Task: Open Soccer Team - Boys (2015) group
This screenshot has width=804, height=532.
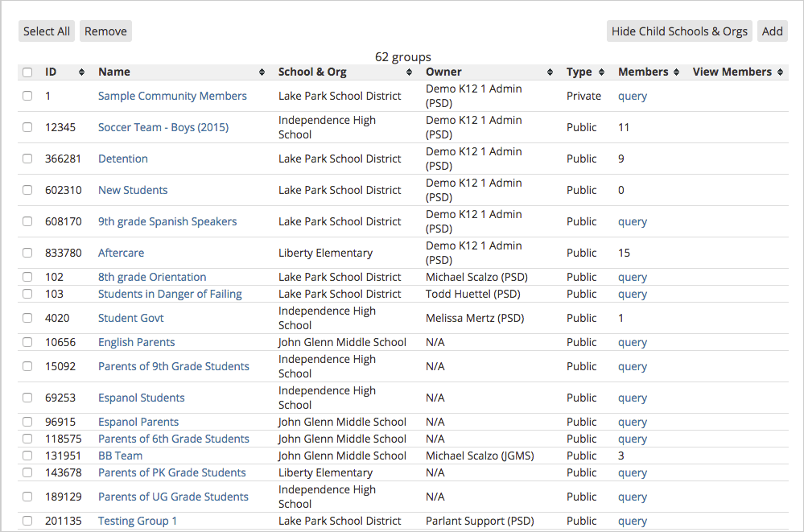Action: tap(163, 127)
